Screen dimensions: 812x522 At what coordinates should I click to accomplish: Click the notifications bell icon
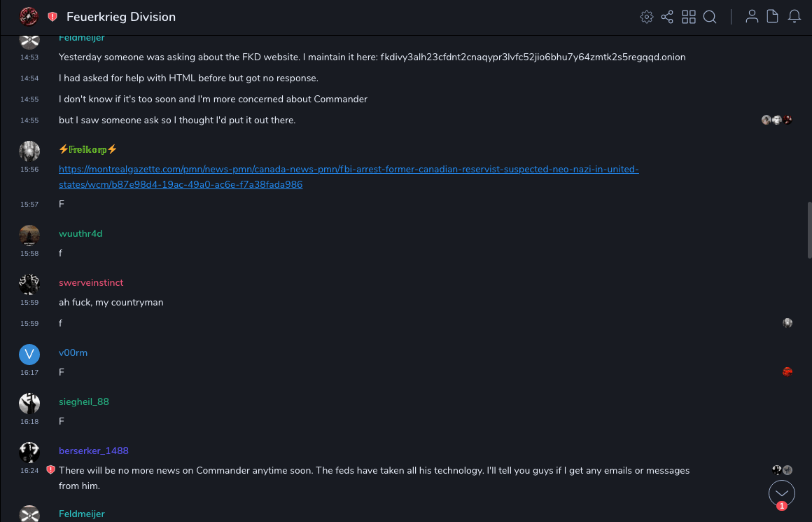coord(794,17)
